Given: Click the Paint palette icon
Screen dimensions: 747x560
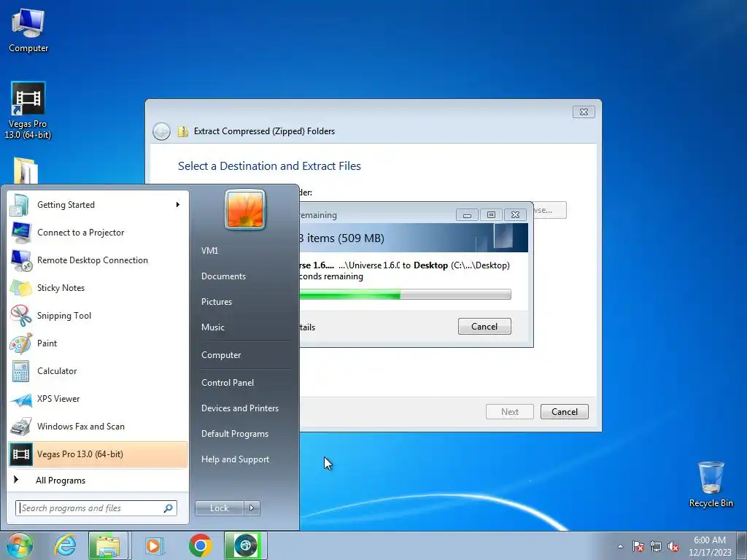Looking at the screenshot, I should 21,343.
